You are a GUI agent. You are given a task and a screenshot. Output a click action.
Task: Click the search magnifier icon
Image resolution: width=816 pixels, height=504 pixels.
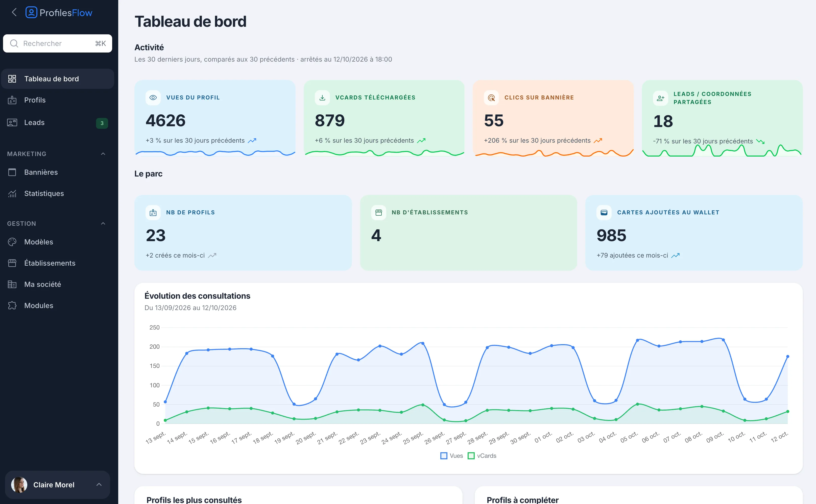tap(14, 43)
